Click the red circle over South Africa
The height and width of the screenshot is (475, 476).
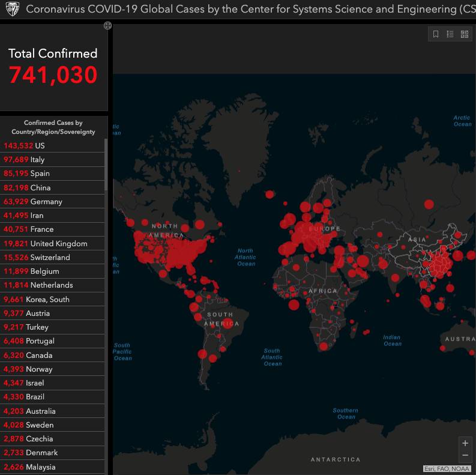tap(324, 346)
